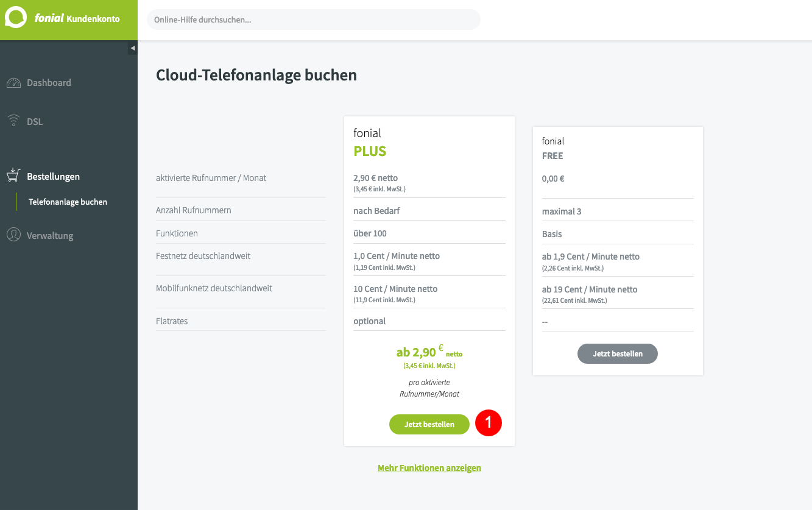Select Bestellungen in the sidebar
The height and width of the screenshot is (510, 812).
click(53, 177)
